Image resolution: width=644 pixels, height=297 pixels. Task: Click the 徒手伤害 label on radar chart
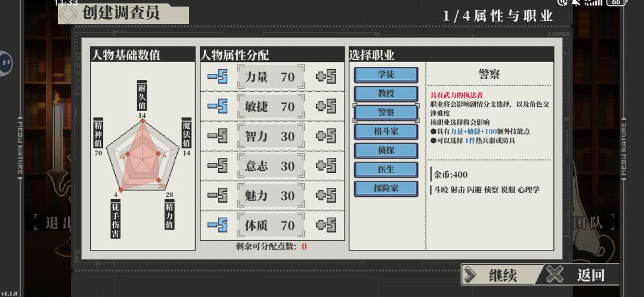click(116, 219)
